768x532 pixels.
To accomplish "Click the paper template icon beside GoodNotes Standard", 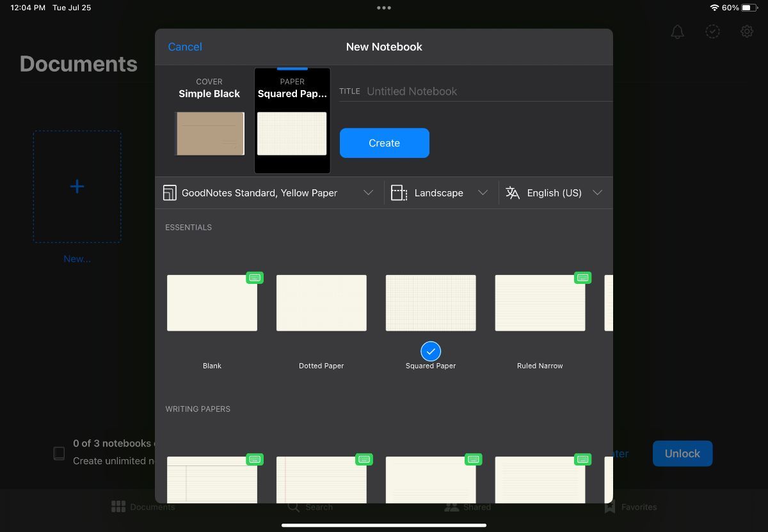I will coord(170,192).
